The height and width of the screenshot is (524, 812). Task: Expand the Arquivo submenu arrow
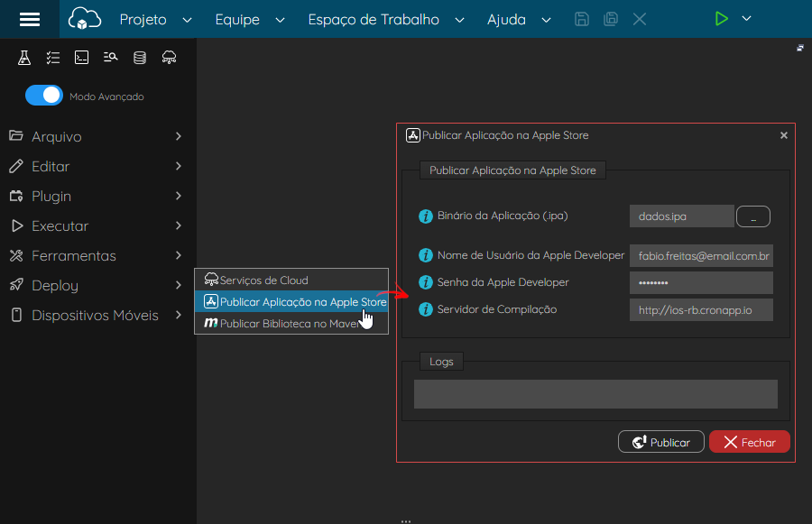179,136
